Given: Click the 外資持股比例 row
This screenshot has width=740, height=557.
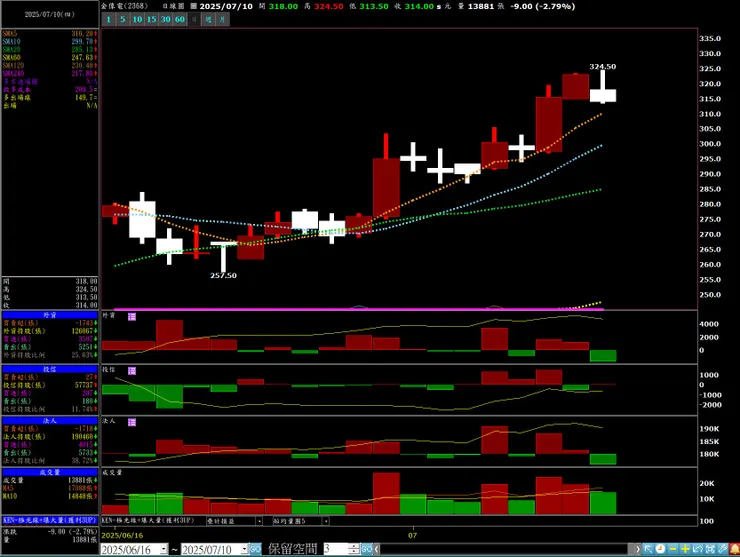Looking at the screenshot, I should pos(50,355).
